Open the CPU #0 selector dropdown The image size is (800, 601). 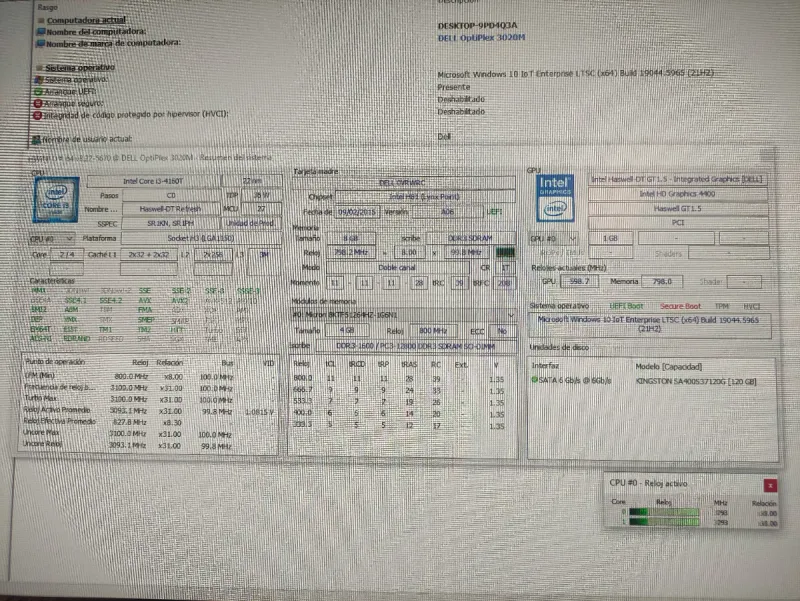[x=52, y=238]
